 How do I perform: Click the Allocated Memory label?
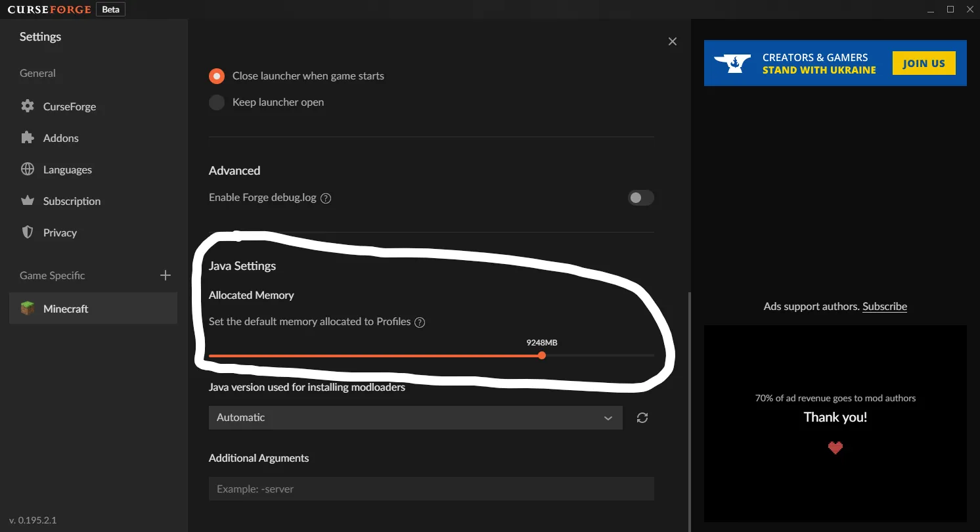tap(252, 296)
